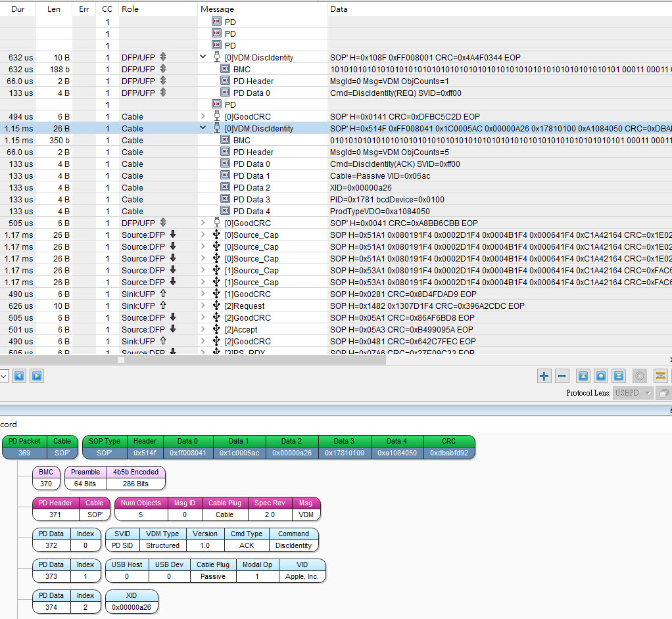Image resolution: width=672 pixels, height=619 pixels.
Task: Click the up arrow in the [2]Request role cell
Action: click(163, 306)
